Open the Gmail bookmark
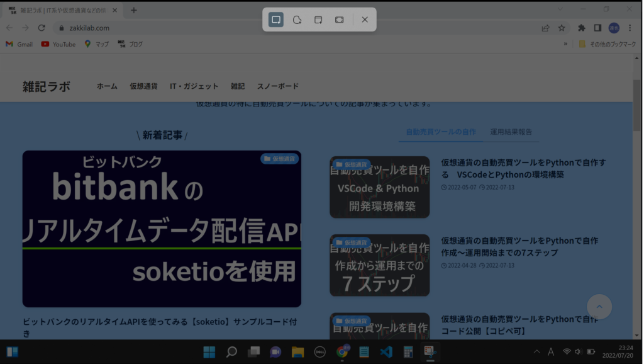Image resolution: width=644 pixels, height=364 pixels. click(x=19, y=45)
